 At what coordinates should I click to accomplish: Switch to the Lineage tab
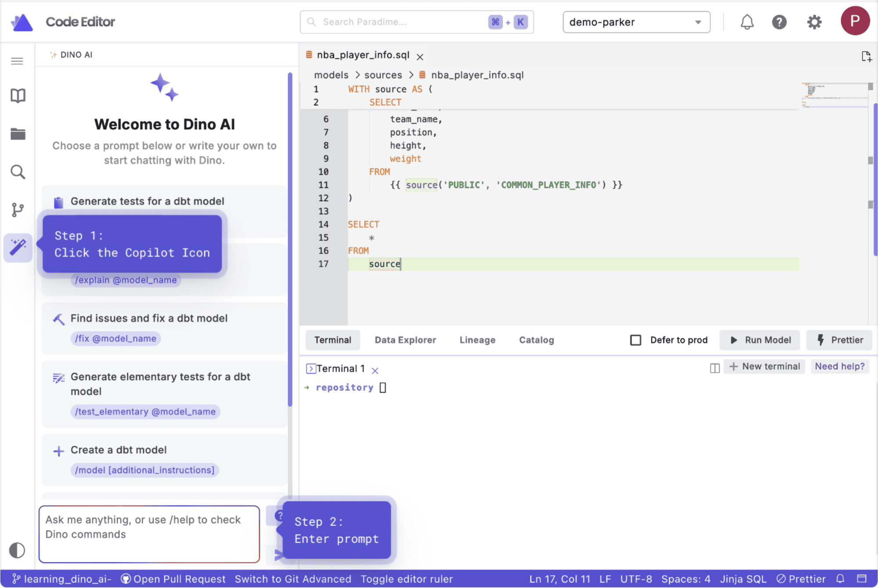[477, 340]
